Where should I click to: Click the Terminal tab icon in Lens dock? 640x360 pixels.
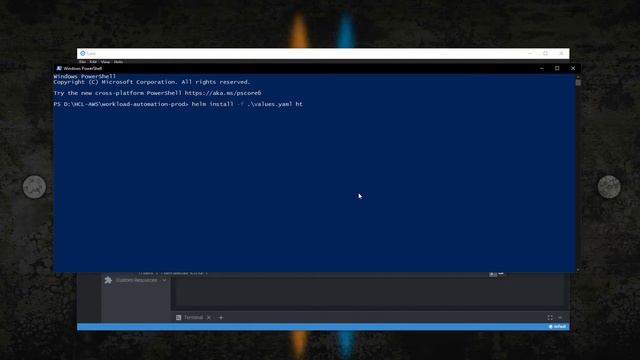click(178, 317)
